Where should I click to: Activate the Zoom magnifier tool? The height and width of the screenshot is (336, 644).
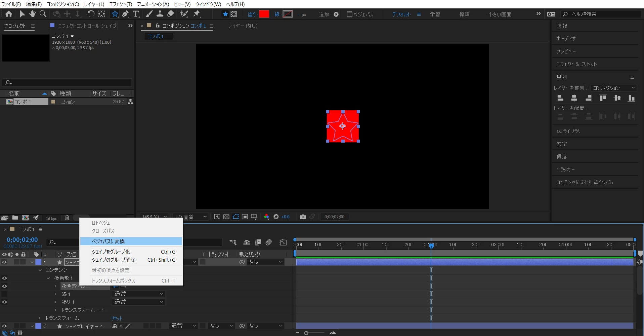[x=43, y=14]
